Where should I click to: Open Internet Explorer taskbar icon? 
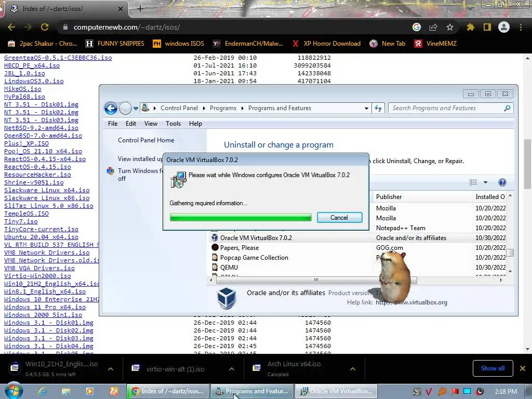(x=42, y=391)
